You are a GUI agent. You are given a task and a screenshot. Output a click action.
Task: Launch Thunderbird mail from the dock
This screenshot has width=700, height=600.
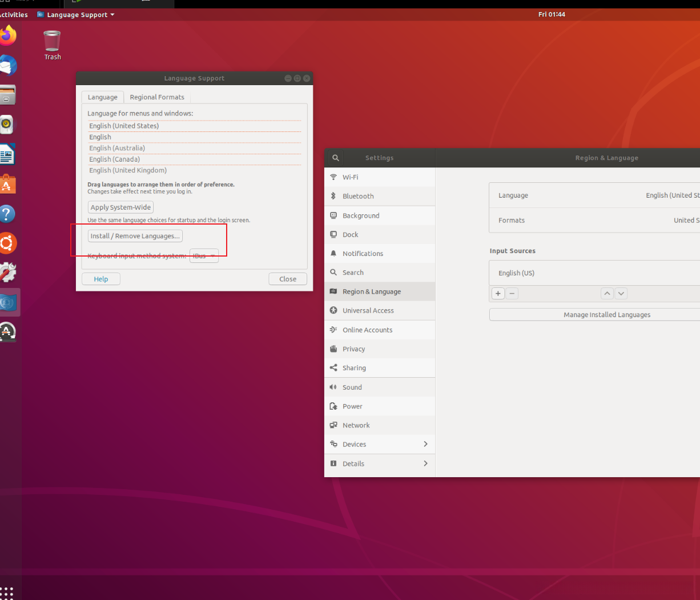pos(7,66)
